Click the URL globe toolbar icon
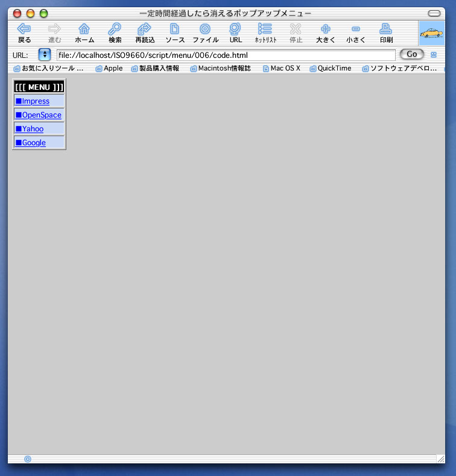 [x=235, y=29]
